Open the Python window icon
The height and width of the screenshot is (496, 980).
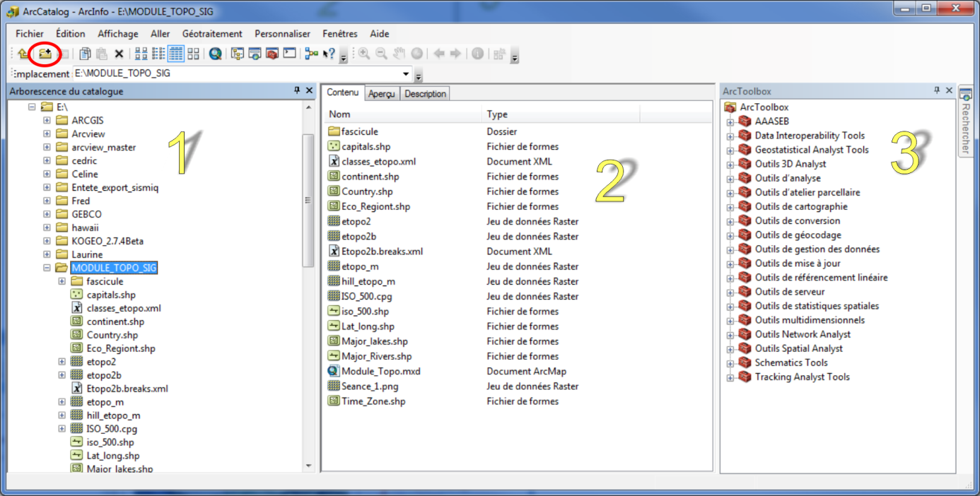[x=289, y=54]
